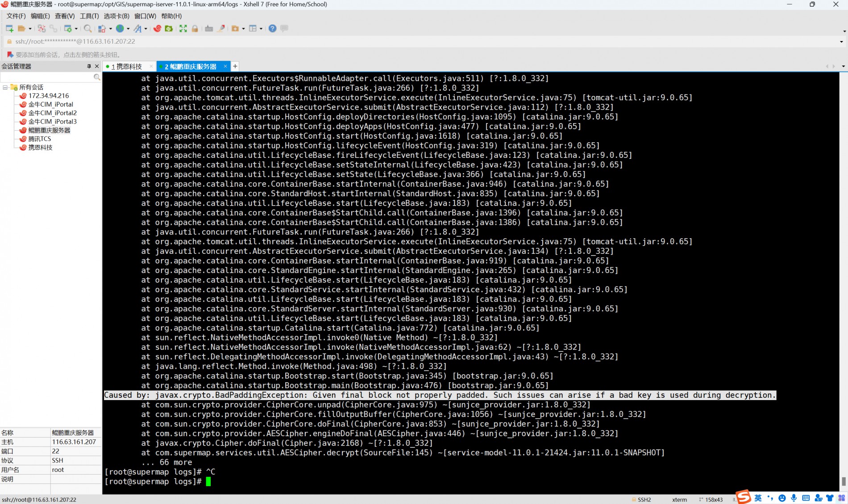The image size is (848, 504).
Task: Click the Encoding globe icon
Action: click(x=120, y=29)
